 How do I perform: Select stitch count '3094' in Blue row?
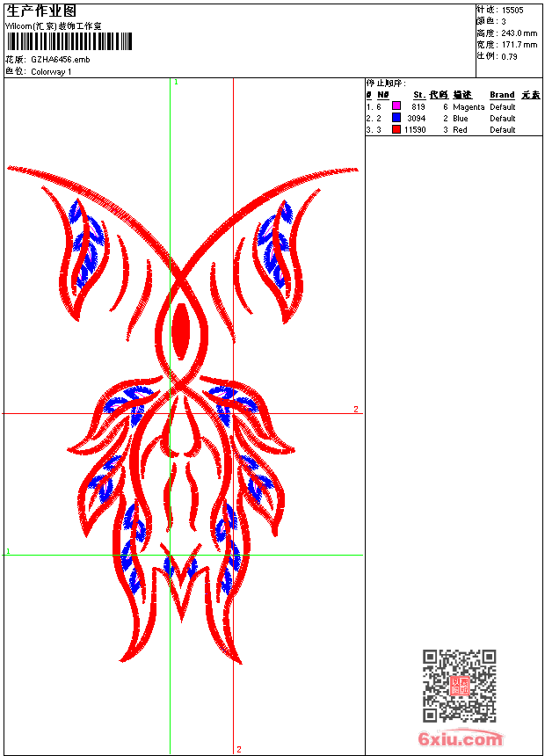pos(417,119)
